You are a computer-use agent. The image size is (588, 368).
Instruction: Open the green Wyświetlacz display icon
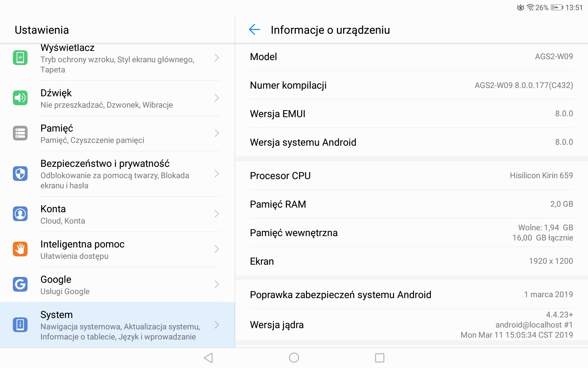(x=20, y=58)
